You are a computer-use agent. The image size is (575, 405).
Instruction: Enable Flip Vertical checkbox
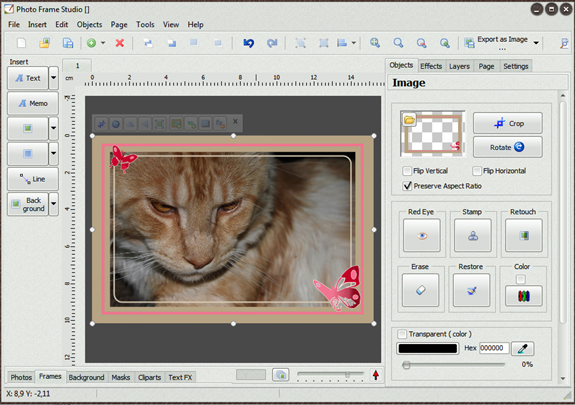(x=407, y=171)
